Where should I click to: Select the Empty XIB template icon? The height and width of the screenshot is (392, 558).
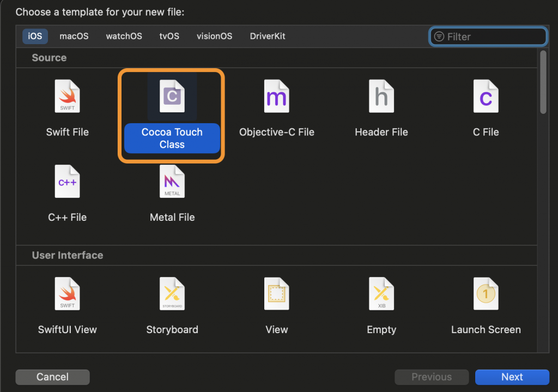(381, 294)
